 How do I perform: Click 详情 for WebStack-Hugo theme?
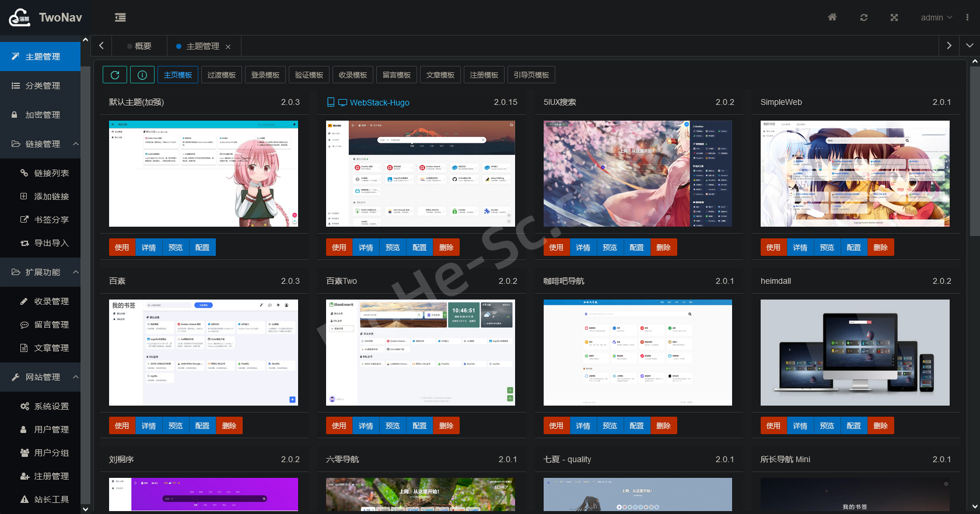click(366, 247)
